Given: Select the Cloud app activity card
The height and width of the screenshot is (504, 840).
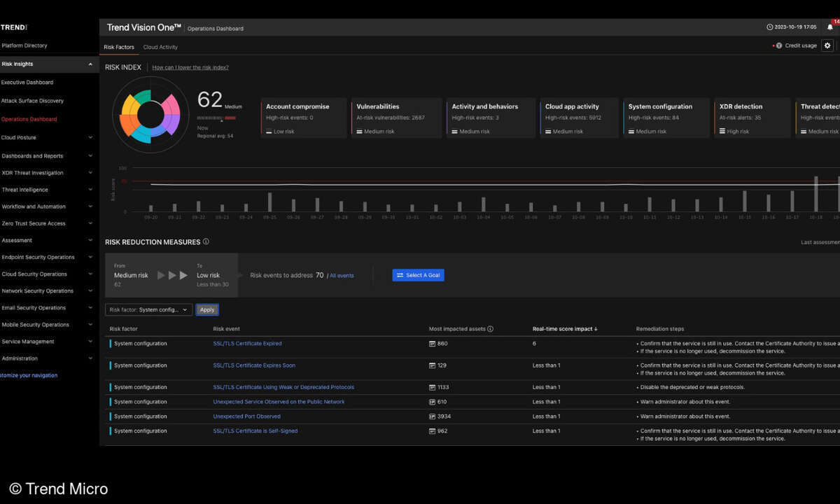Looking at the screenshot, I should click(x=580, y=118).
